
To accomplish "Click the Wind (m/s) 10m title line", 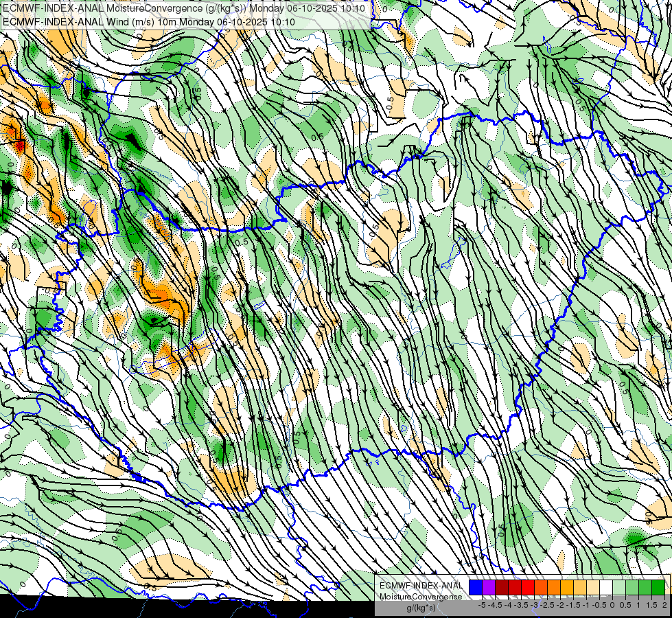I will point(148,22).
